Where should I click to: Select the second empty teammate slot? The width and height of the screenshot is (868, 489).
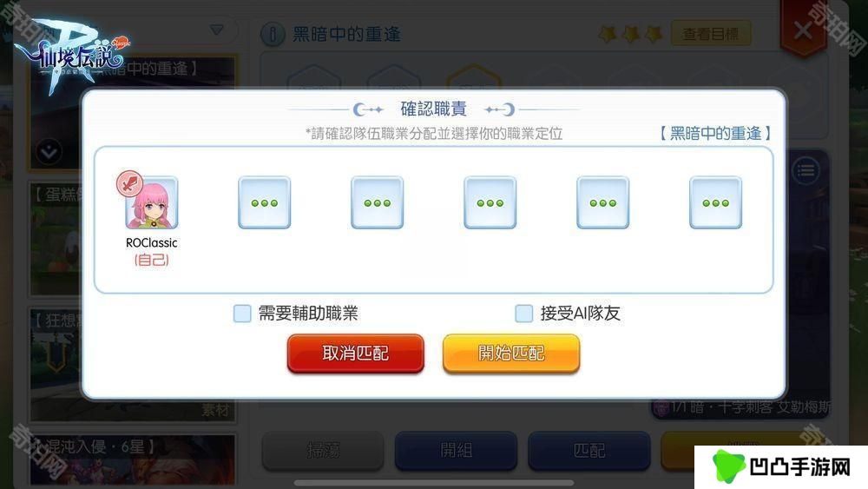(x=265, y=202)
